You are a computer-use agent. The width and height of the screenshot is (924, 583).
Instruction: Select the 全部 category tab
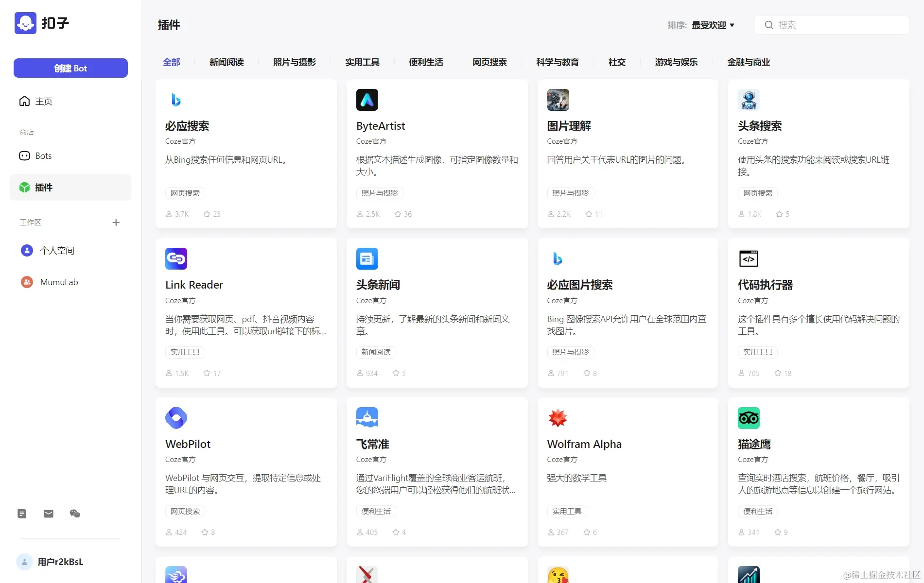pos(172,62)
